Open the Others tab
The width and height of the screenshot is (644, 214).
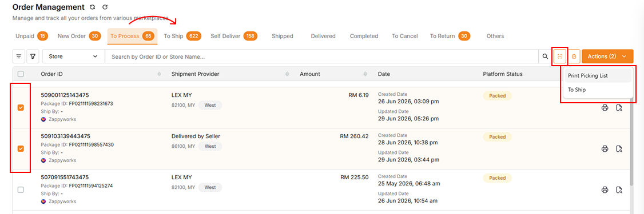tap(495, 36)
